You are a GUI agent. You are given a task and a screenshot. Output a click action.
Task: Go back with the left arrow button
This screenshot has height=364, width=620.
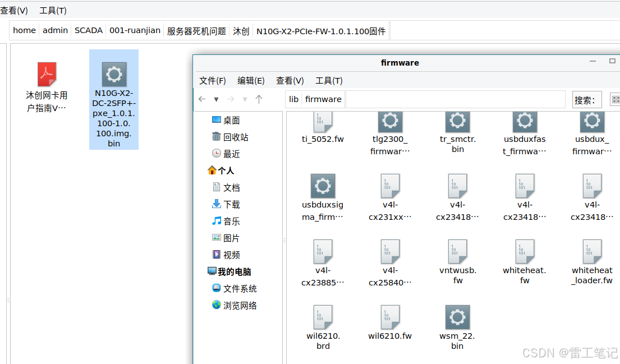(202, 99)
